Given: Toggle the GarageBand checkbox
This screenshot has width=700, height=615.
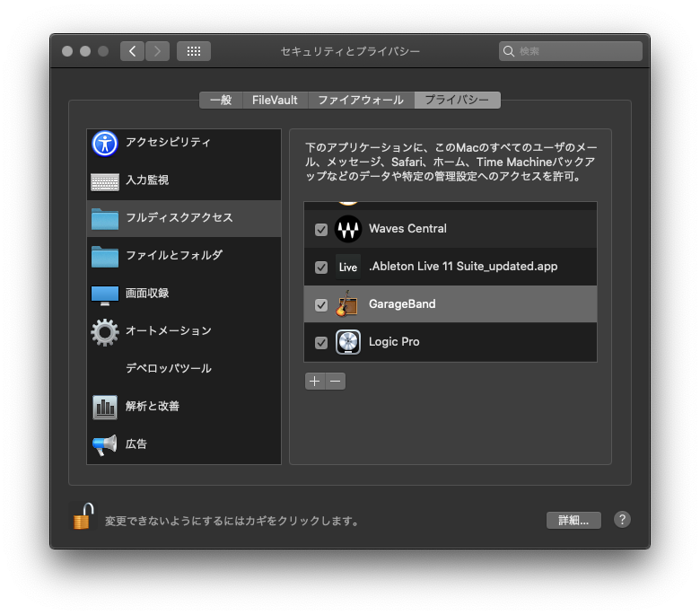Looking at the screenshot, I should tap(321, 305).
